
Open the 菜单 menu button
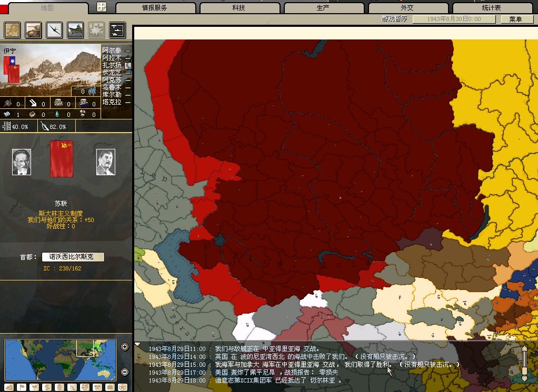[x=516, y=19]
